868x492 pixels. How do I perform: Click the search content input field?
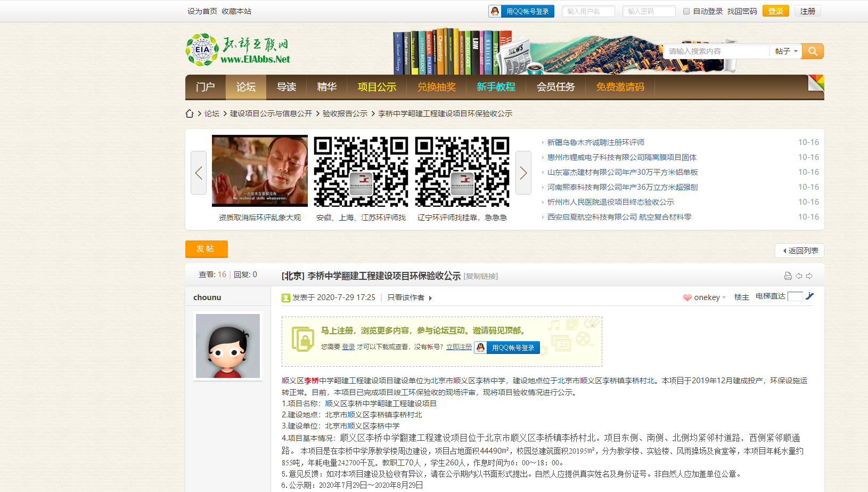point(716,51)
